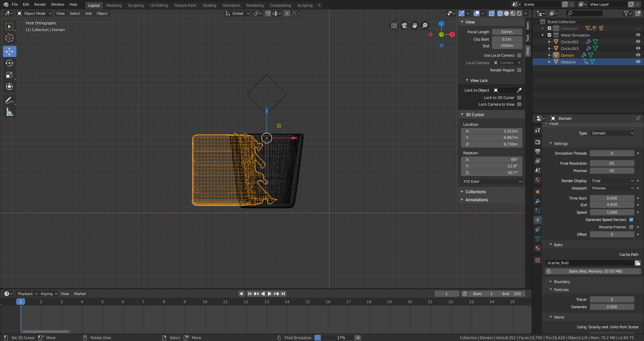The image size is (644, 341).
Task: Open the Transform Orientation dropdown showing Global
Action: click(237, 13)
